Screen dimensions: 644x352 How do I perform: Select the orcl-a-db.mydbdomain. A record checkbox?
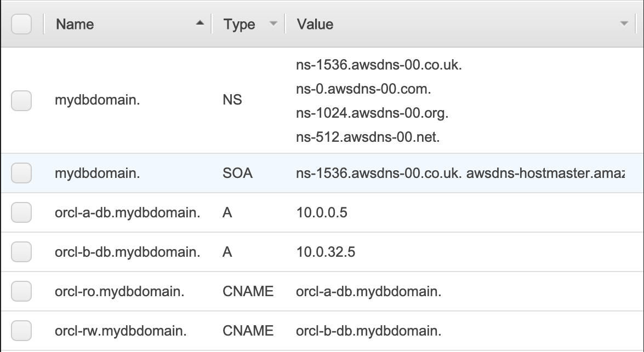pos(21,212)
